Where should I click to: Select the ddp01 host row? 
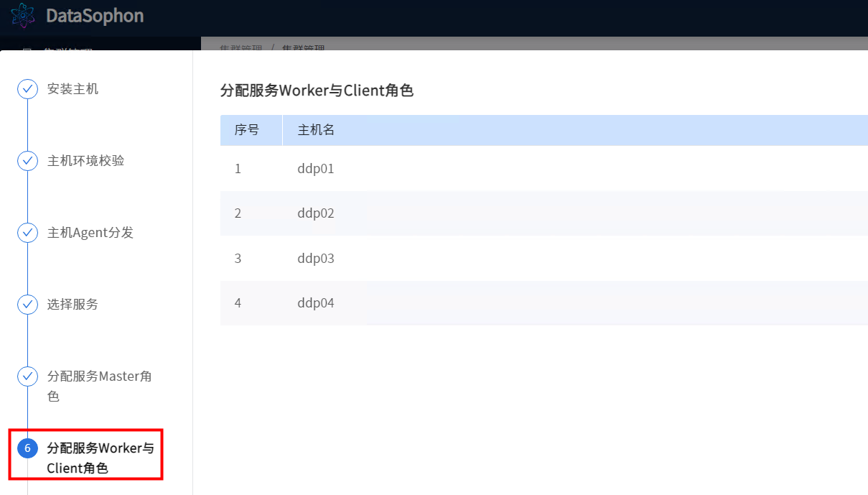(316, 169)
